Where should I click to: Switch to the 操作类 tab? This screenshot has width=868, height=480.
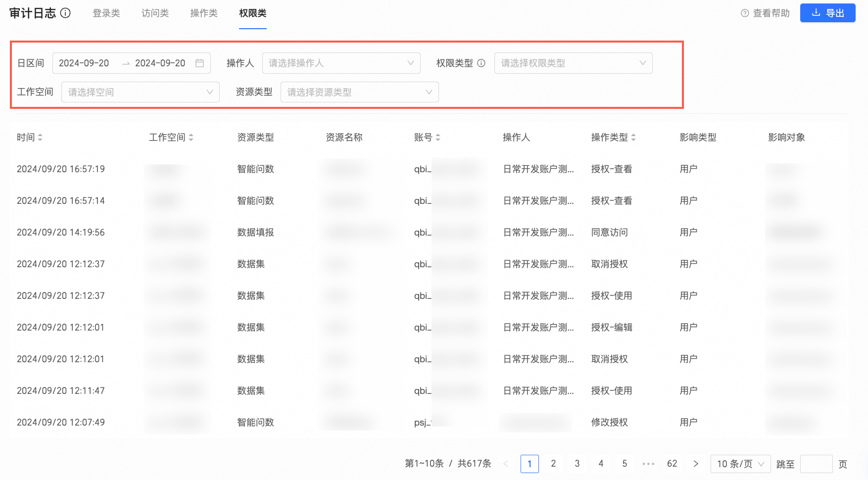point(204,13)
